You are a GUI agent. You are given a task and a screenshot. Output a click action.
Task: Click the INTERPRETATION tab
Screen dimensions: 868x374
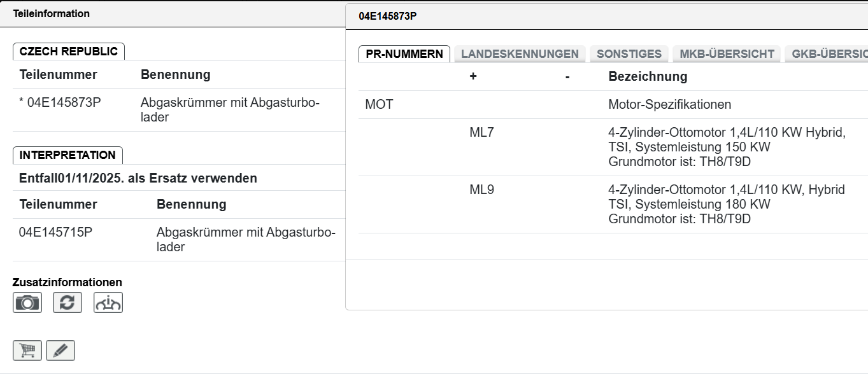click(68, 155)
